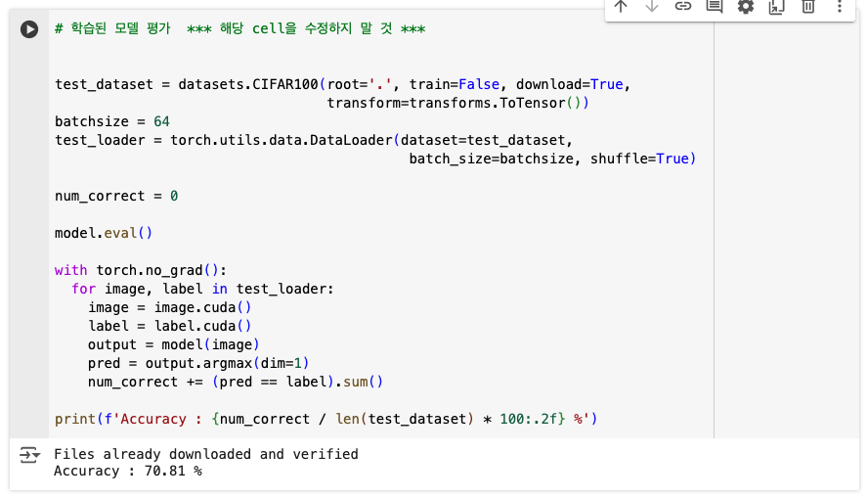
Task: Click the 'True' value after download=
Action: (x=607, y=84)
